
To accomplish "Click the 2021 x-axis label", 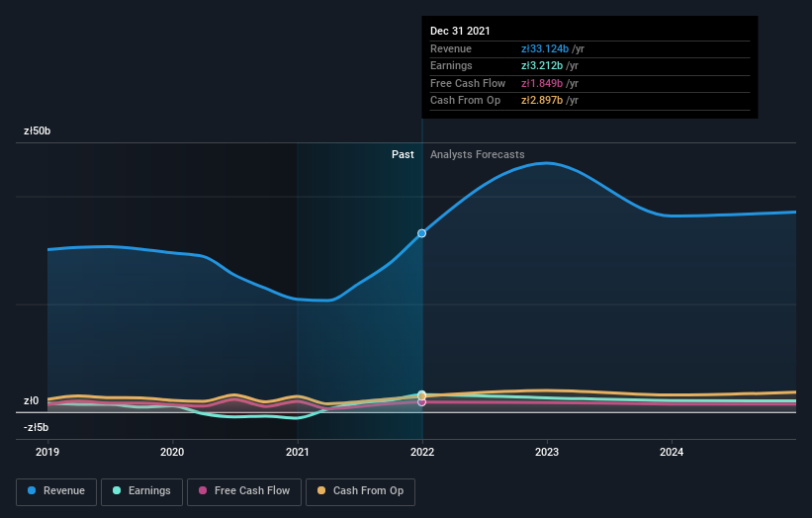I will point(298,453).
